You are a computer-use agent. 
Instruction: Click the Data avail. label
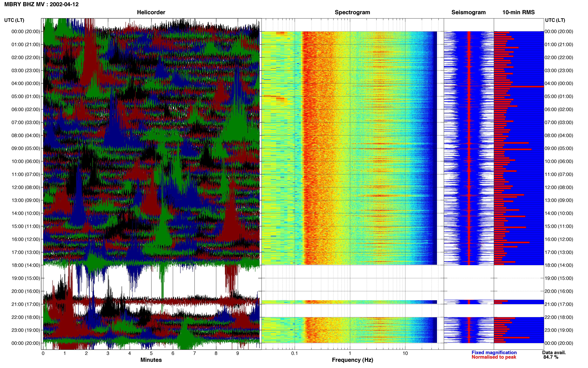click(554, 352)
